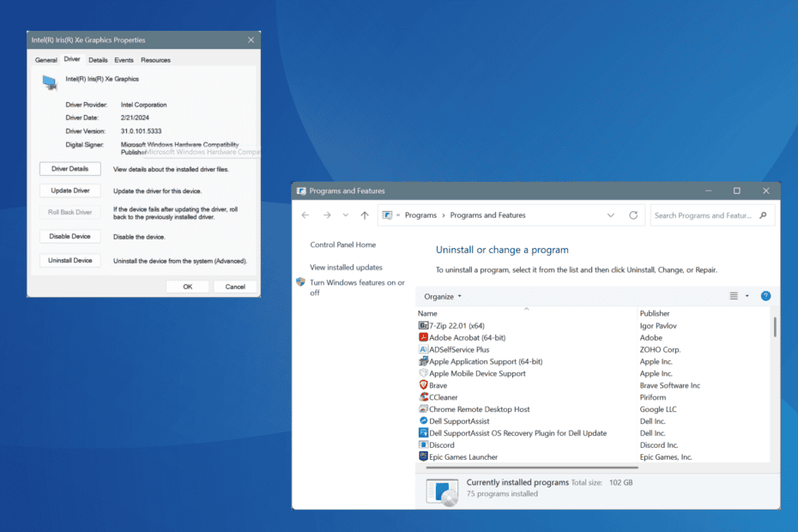Open address bar history dropdown chevron
The width and height of the screenshot is (798, 532).
tap(611, 215)
